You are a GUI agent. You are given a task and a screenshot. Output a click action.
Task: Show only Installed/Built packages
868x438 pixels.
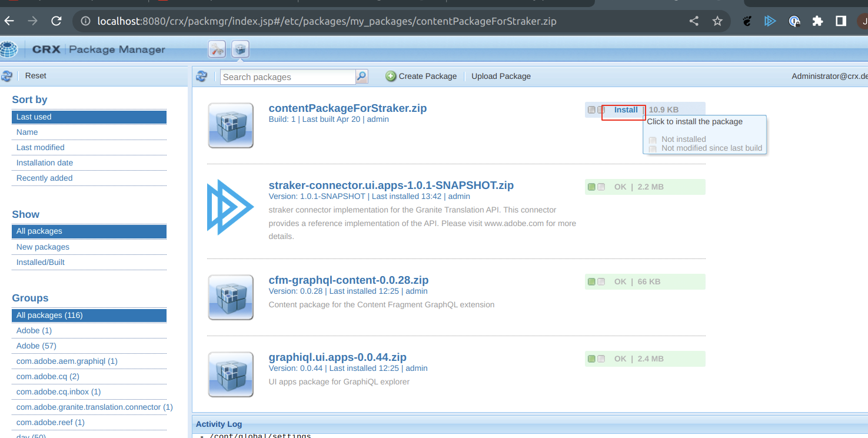tap(89, 262)
